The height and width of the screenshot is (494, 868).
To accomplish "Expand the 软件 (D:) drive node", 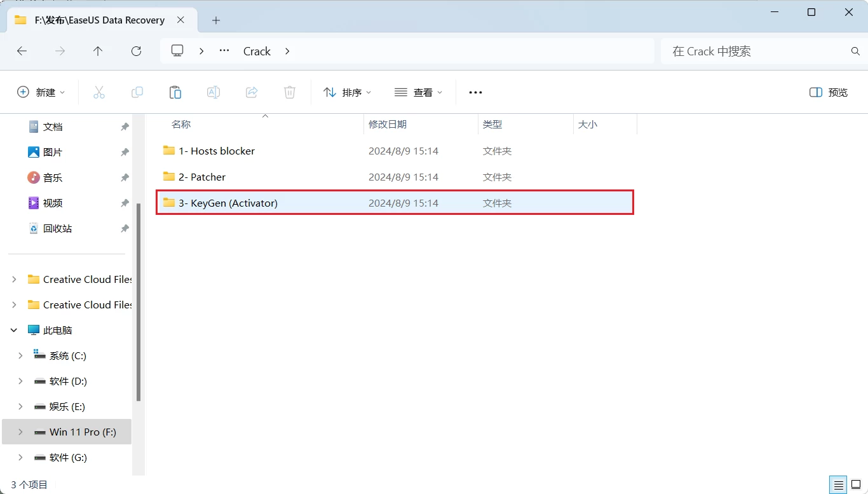I will click(x=21, y=381).
